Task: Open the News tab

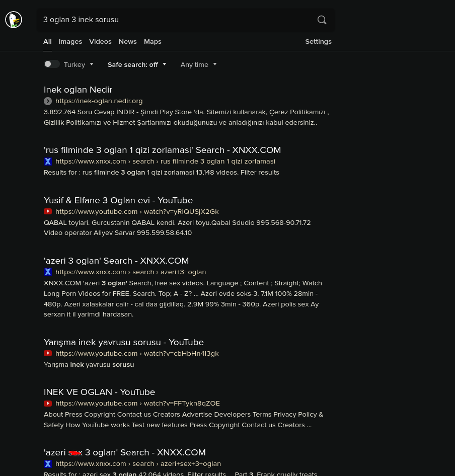Action: coord(127,41)
